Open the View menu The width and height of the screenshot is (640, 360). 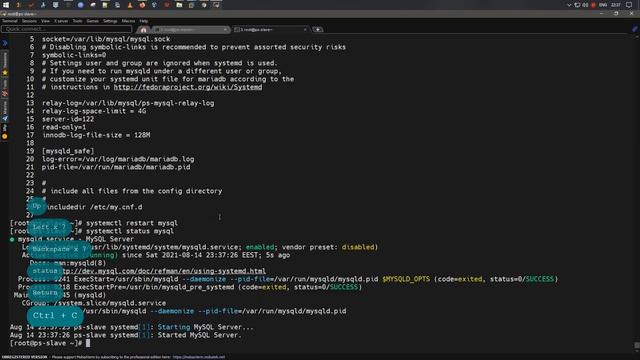(x=45, y=21)
